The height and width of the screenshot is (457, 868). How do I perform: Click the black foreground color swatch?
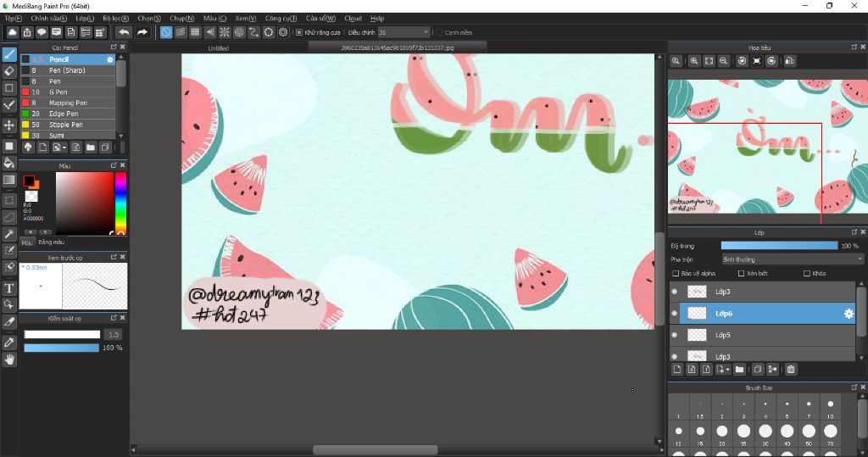tap(29, 181)
